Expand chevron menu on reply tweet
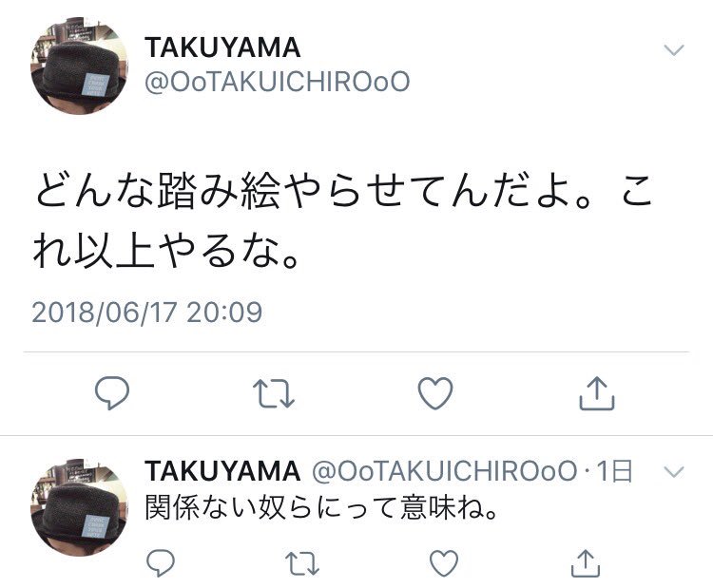713x588 pixels. point(674,472)
